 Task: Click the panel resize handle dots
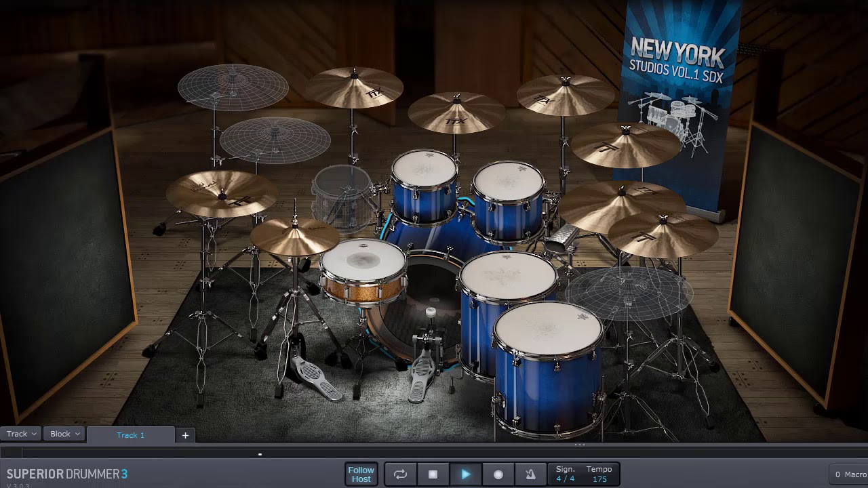580,445
